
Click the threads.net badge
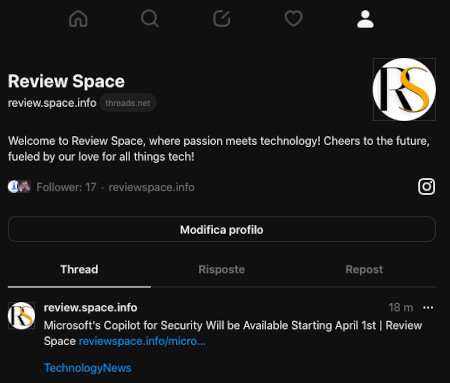coord(128,103)
